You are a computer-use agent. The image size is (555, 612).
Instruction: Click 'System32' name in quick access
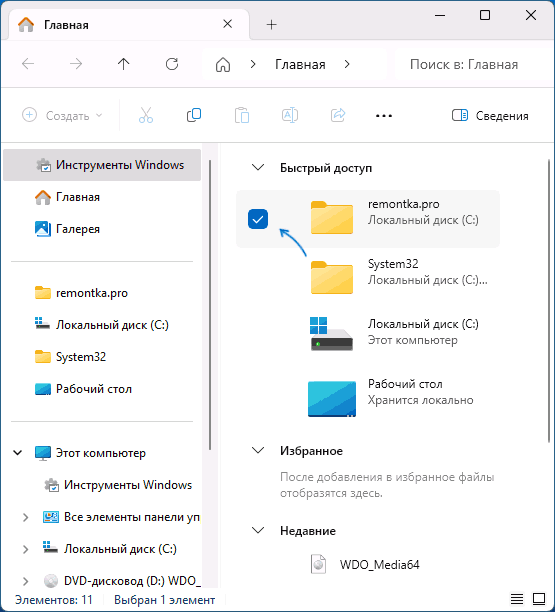coord(393,264)
